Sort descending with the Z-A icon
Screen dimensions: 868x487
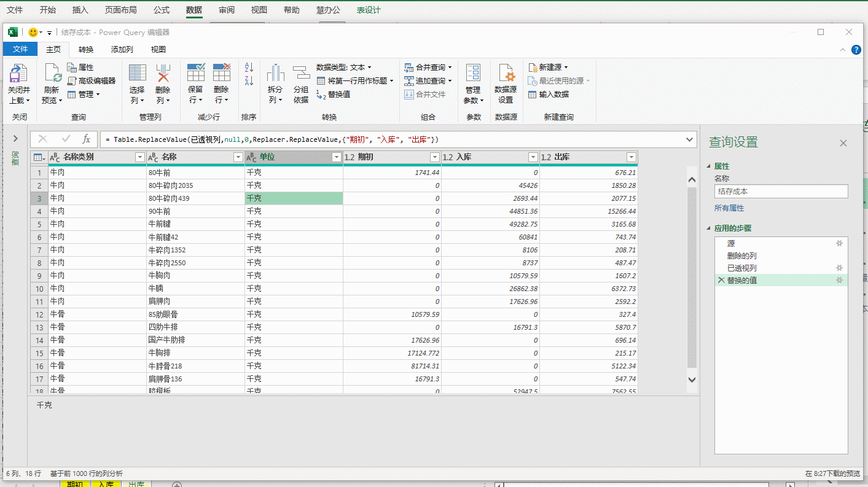[249, 81]
